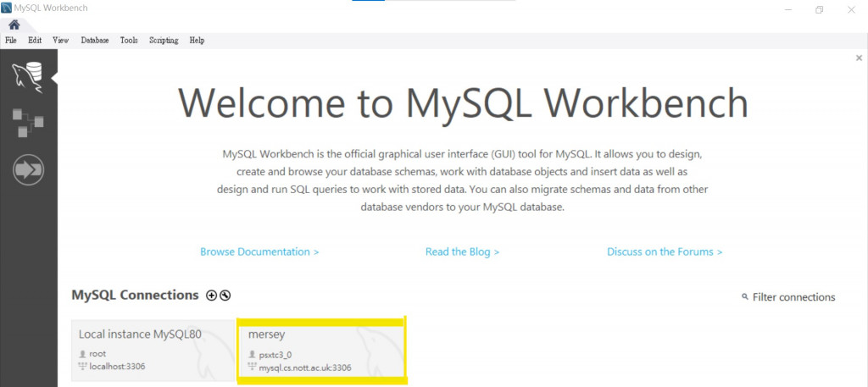The height and width of the screenshot is (387, 868).
Task: Click the localhost:3306 host text
Action: click(x=117, y=366)
